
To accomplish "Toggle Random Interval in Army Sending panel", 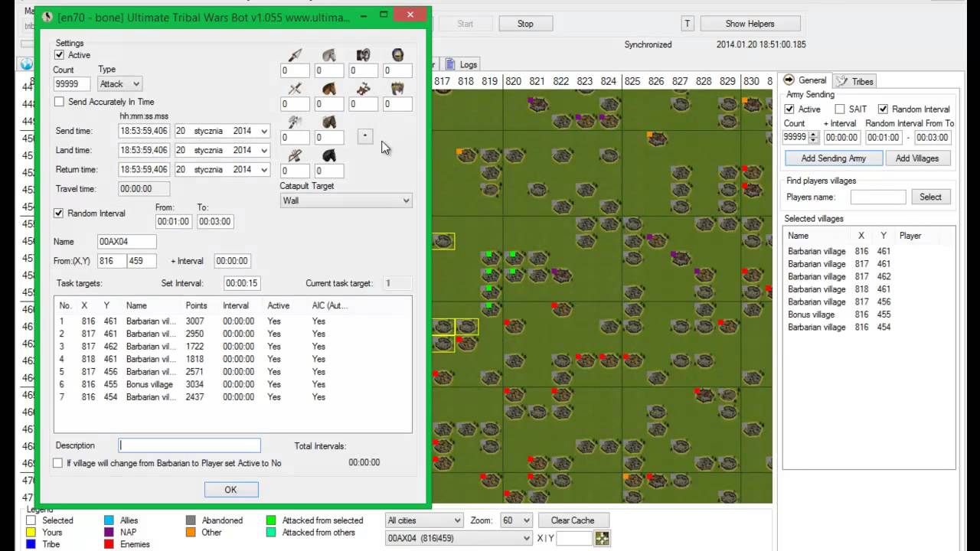I will coord(883,109).
